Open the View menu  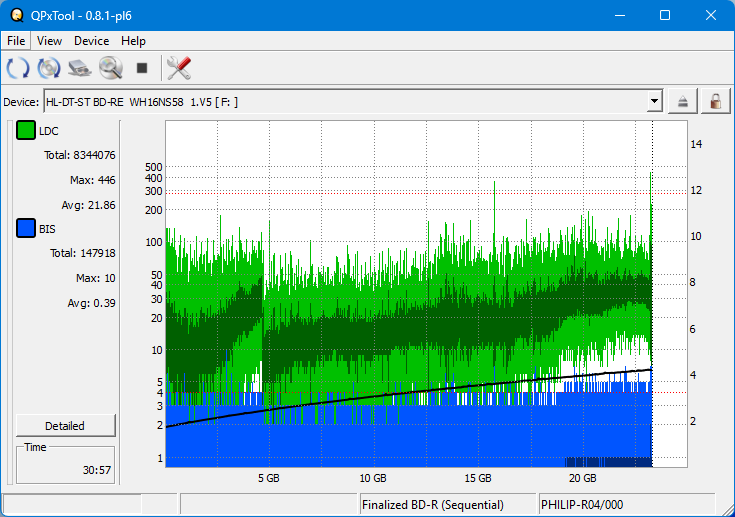(49, 41)
